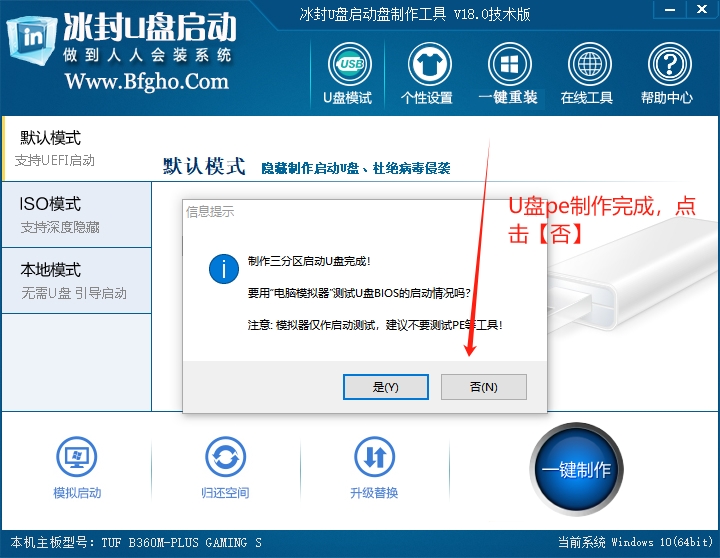Screen dimensions: 720x558
Task: Open the U盘模式 toolbar icon
Action: tap(347, 67)
